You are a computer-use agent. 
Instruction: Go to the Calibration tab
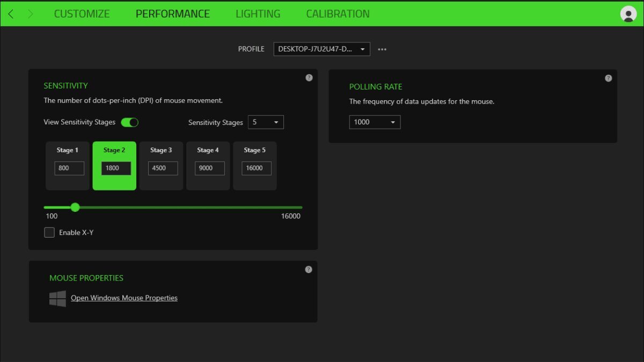[338, 14]
